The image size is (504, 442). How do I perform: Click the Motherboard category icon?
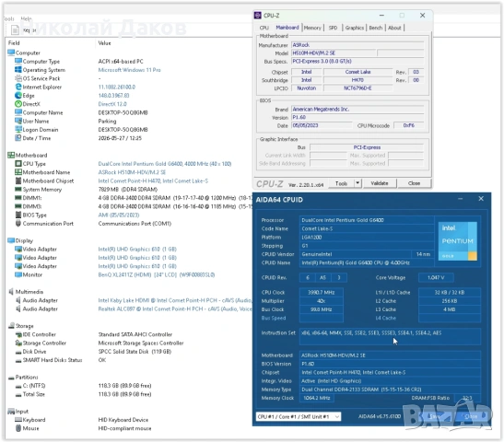(x=11, y=155)
